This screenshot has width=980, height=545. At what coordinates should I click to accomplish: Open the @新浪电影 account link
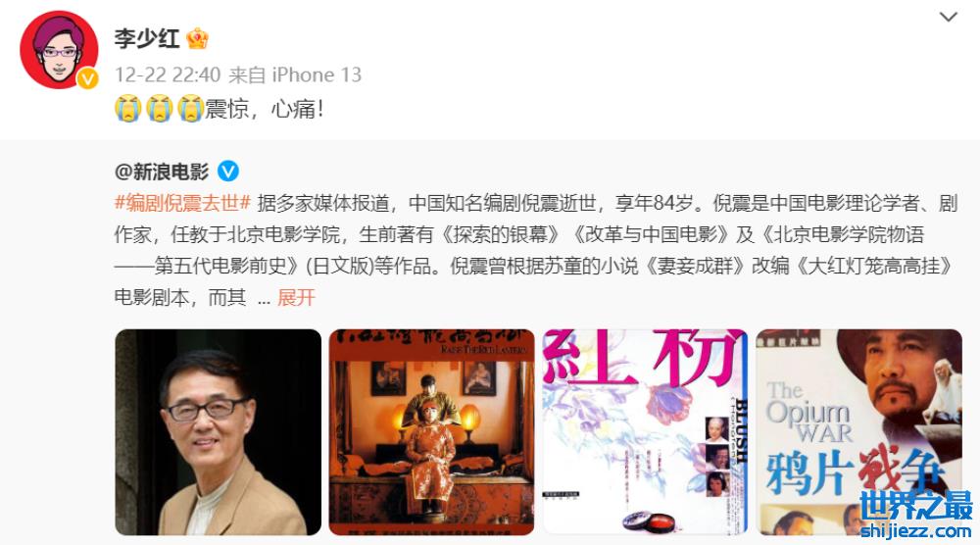(x=162, y=172)
